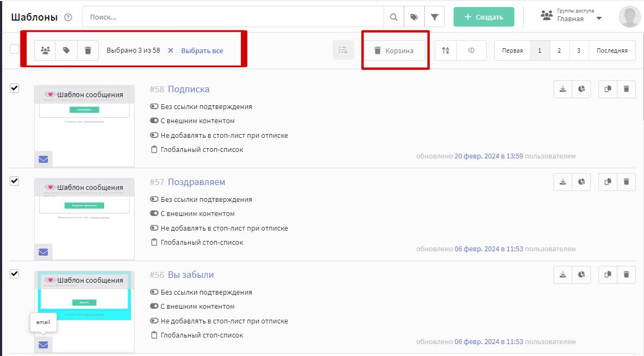This screenshot has height=356, width=644.
Task: Duplicate template #56 Вы забыли
Action: pos(608,275)
